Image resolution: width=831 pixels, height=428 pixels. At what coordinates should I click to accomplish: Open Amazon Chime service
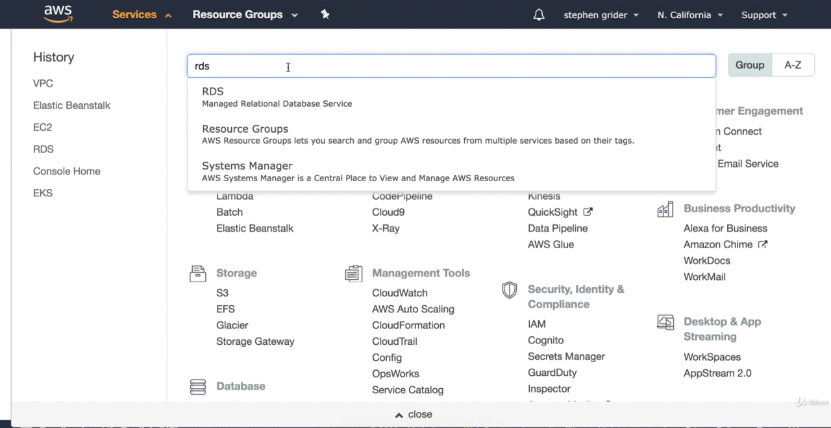(x=718, y=244)
